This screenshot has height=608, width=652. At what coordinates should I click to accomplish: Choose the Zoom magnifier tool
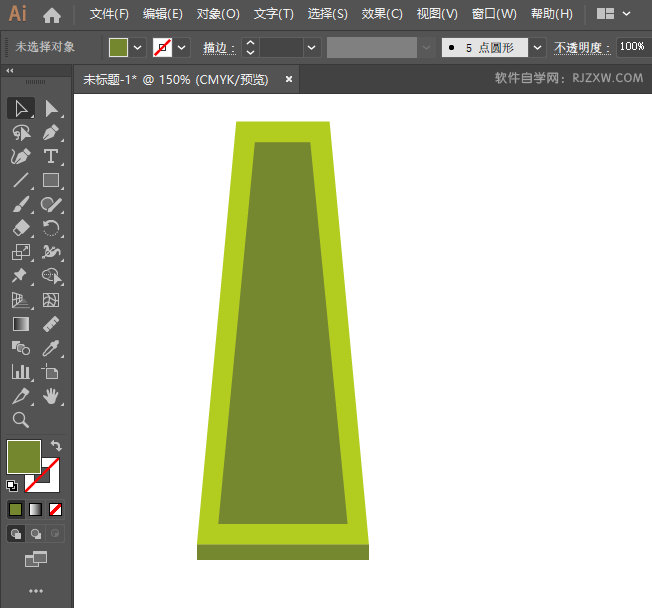(20, 420)
